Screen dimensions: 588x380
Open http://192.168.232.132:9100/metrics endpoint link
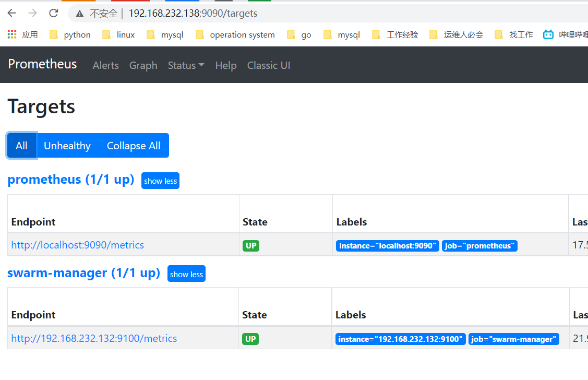94,338
